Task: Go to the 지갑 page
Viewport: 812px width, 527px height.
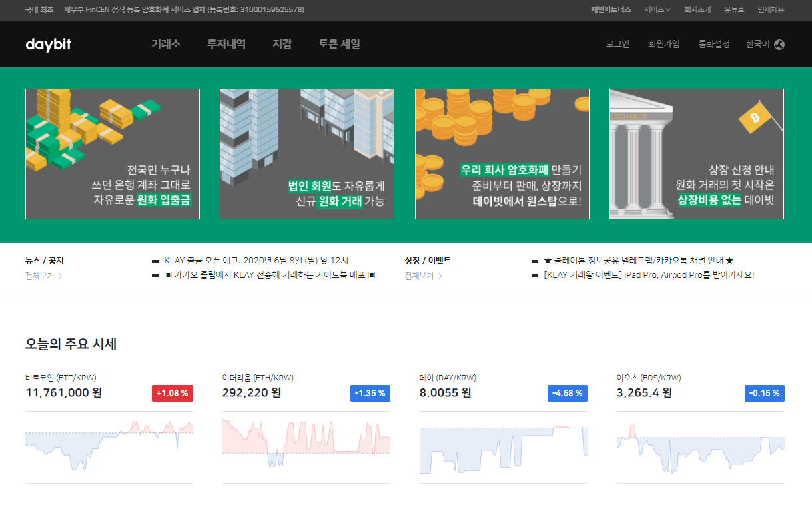Action: [282, 44]
